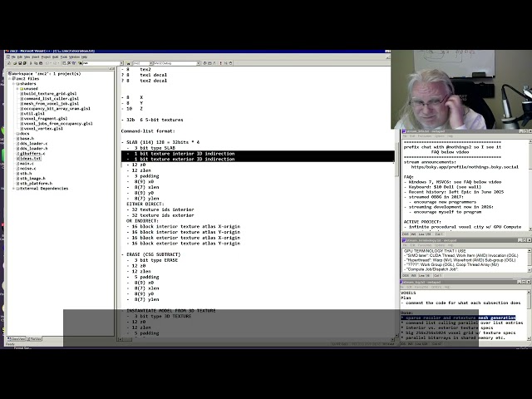Select voxel_fragment.glsl in file tree
The width and height of the screenshot is (532, 399).
(46, 118)
